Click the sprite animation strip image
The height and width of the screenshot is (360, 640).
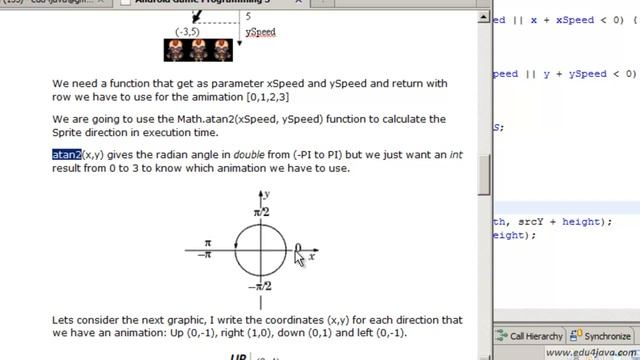point(198,50)
